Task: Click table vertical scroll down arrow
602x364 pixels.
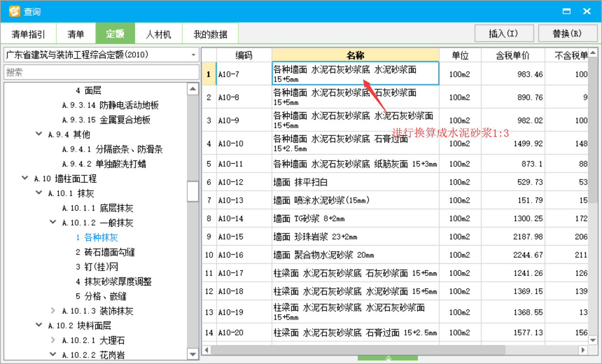Action: 593,340
